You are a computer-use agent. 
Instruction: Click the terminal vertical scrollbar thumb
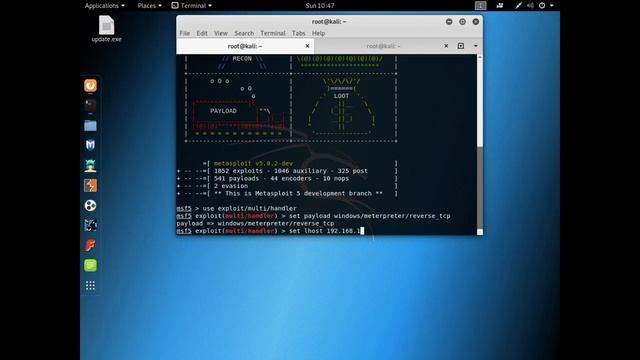[x=480, y=188]
